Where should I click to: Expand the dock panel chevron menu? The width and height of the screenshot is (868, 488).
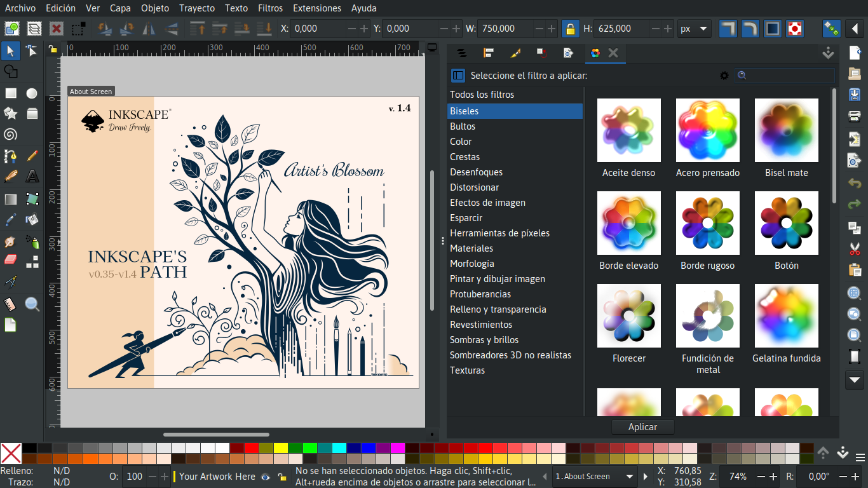tap(828, 53)
